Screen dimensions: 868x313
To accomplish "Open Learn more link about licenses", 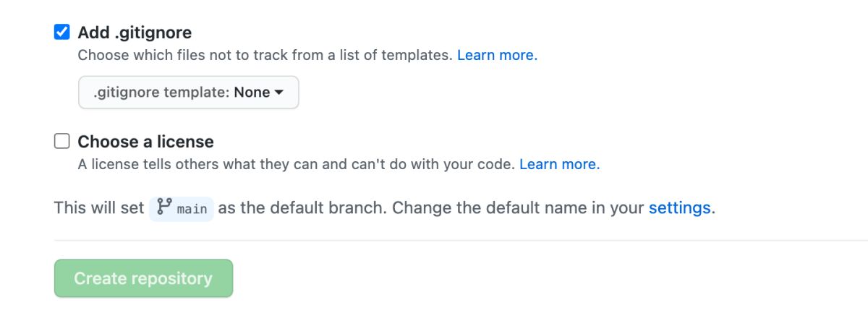I will click(559, 164).
